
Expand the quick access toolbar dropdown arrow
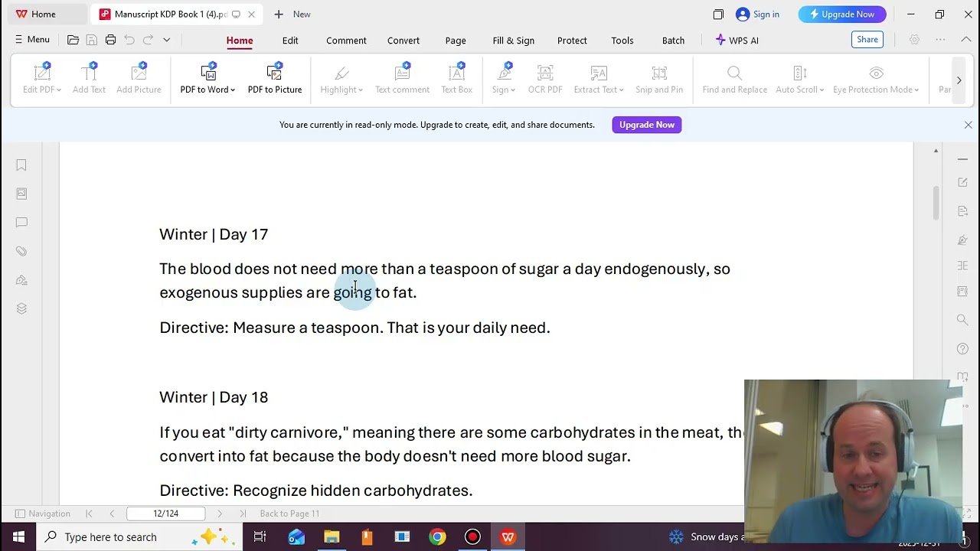(x=166, y=40)
